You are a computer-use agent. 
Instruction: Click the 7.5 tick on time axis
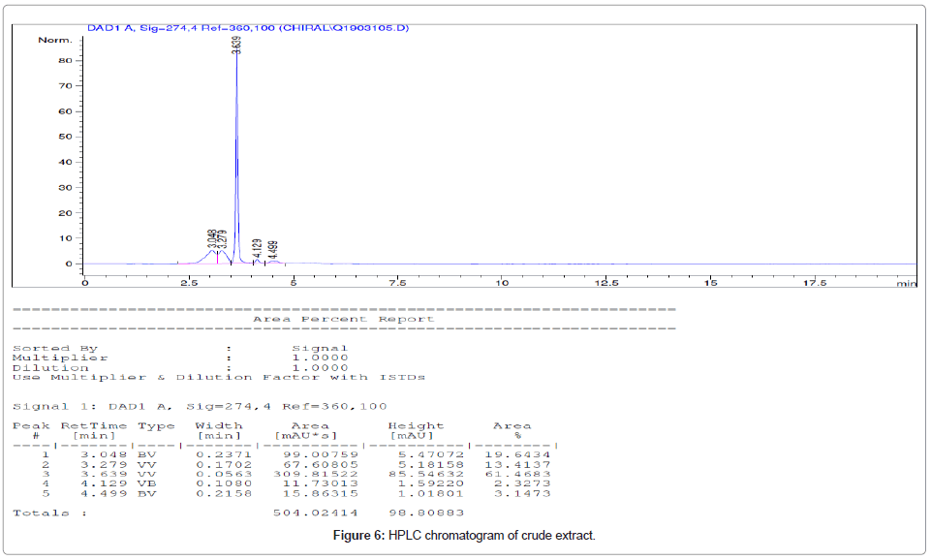pos(398,283)
